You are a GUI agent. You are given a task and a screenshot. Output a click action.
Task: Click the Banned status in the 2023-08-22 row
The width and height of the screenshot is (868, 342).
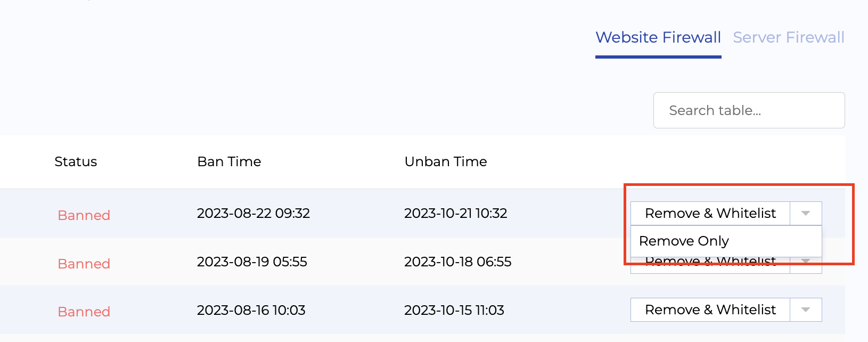pos(84,215)
